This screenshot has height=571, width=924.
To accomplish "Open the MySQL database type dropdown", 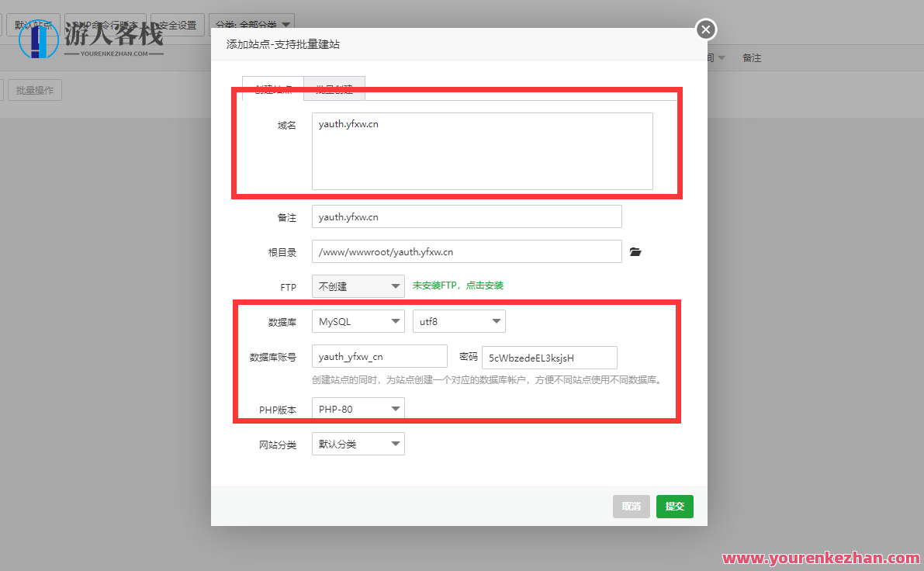I will coord(358,321).
